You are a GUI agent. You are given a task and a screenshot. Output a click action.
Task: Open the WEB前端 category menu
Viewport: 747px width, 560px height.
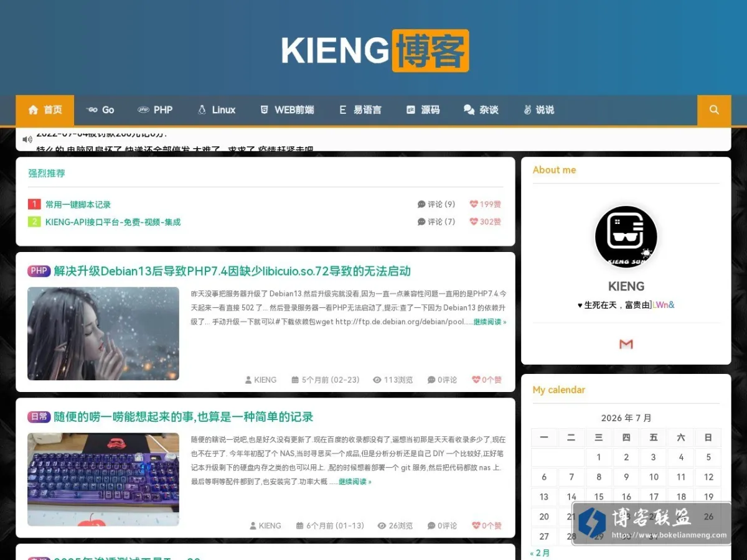tap(287, 110)
